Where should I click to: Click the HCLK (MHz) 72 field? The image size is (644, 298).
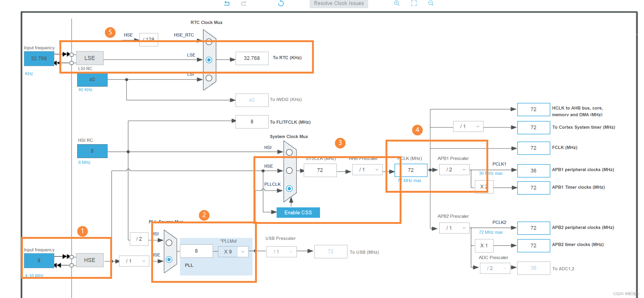(411, 170)
